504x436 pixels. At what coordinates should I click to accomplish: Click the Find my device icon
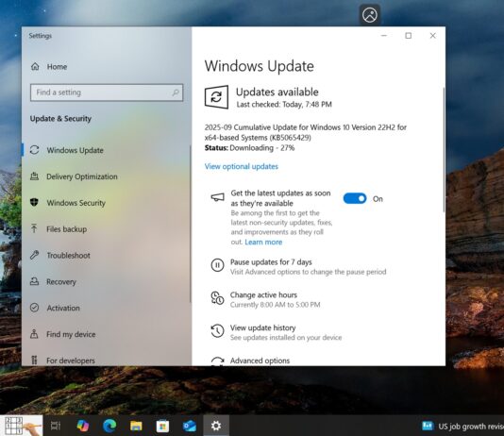point(34,334)
